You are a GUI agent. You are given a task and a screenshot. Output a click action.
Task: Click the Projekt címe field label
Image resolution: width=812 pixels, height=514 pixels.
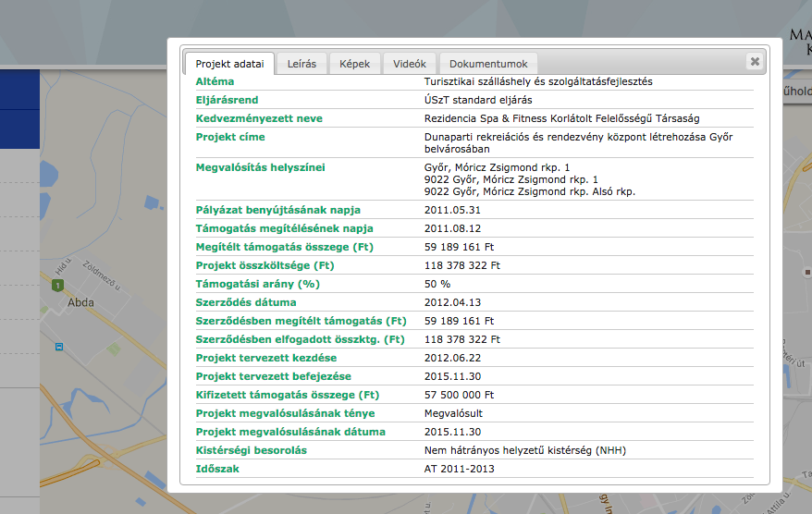230,137
